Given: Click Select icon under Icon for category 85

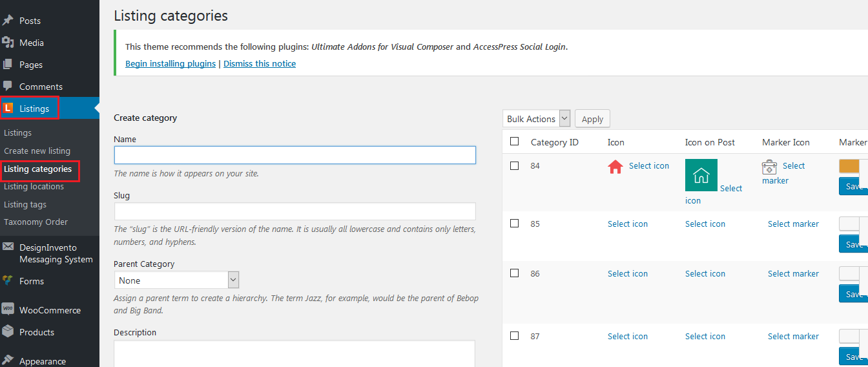Looking at the screenshot, I should tap(628, 224).
